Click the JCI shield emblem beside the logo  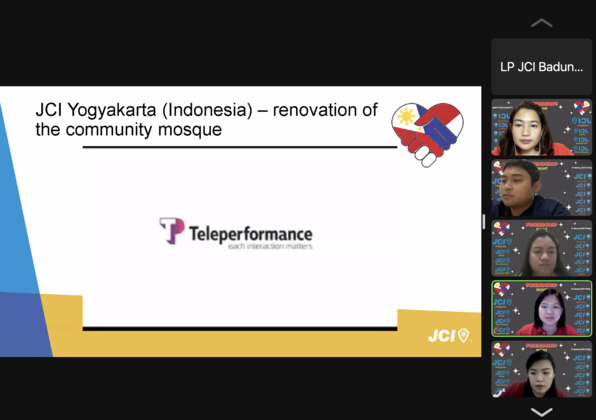click(x=463, y=335)
